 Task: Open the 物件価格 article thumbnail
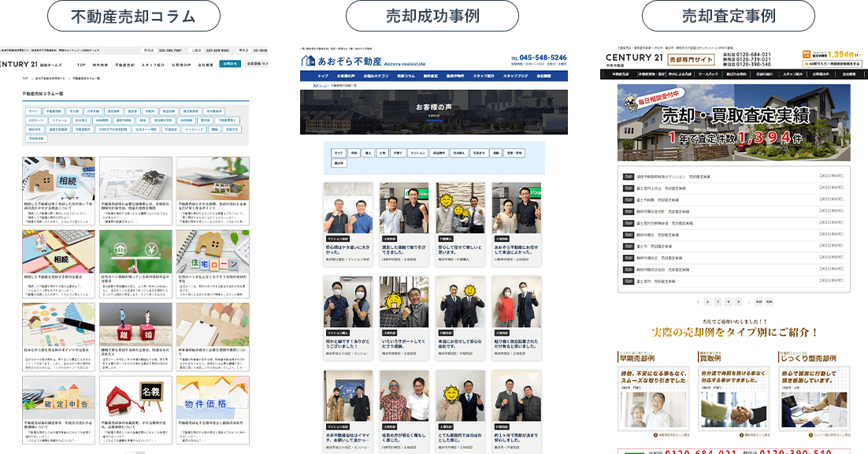pyautogui.click(x=213, y=397)
